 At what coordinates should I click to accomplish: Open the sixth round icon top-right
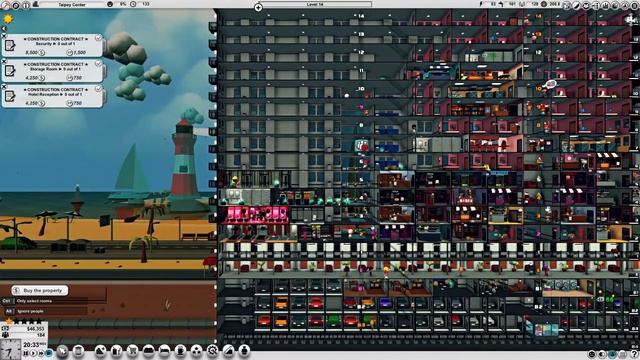pos(616,5)
